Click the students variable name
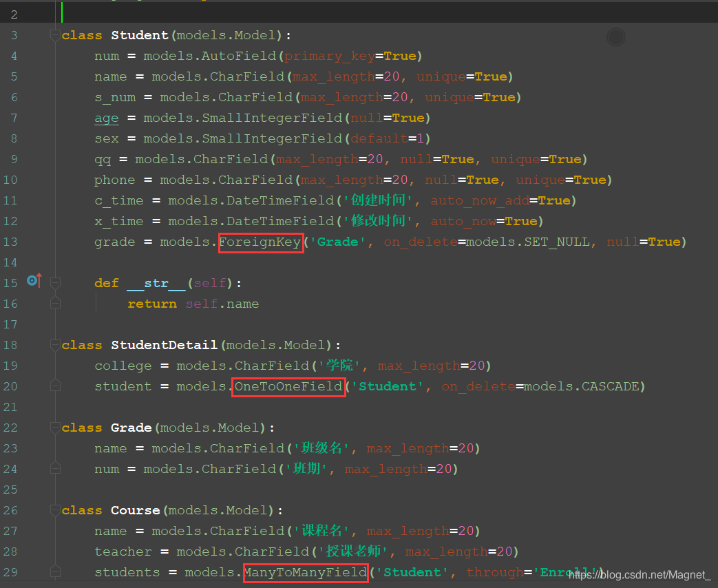Screen dimensions: 718x588 click(x=127, y=572)
